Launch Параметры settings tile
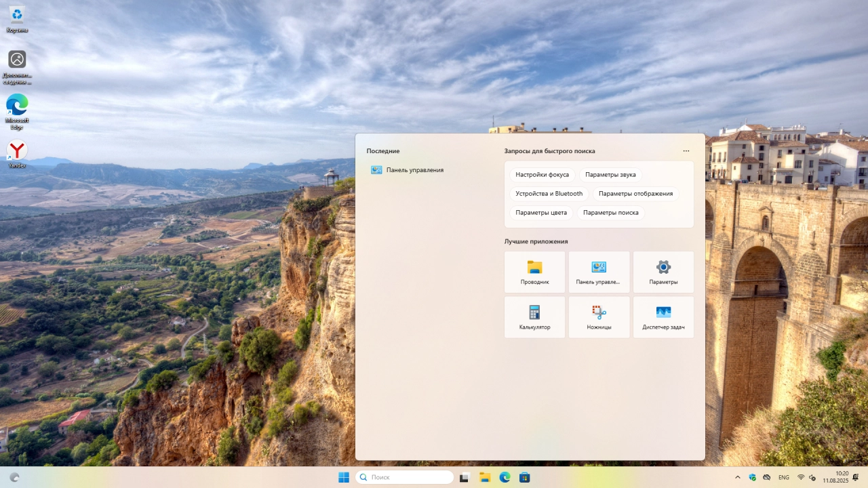This screenshot has height=488, width=868. coord(663,272)
